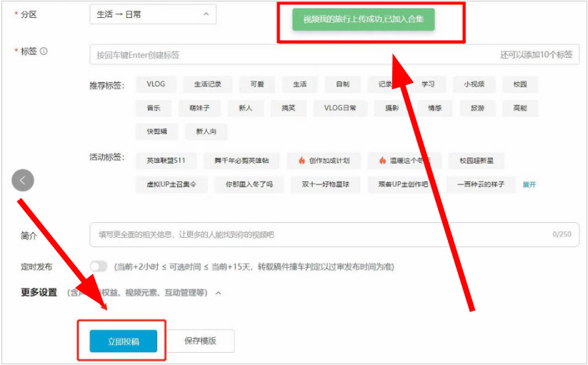Click the info icon beside 标签
This screenshot has height=365, width=588.
pyautogui.click(x=44, y=51)
